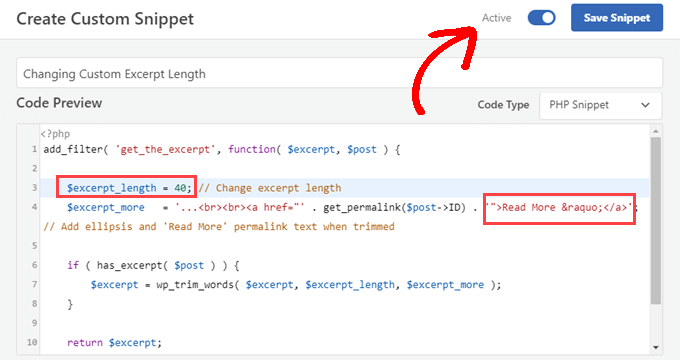680x360 pixels.
Task: Click the 'Active' label text
Action: pyautogui.click(x=497, y=18)
